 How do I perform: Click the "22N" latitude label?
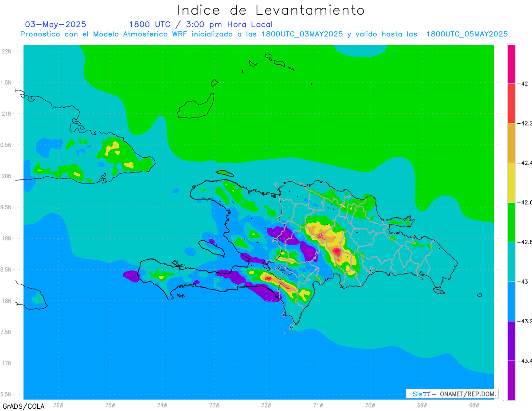point(7,51)
